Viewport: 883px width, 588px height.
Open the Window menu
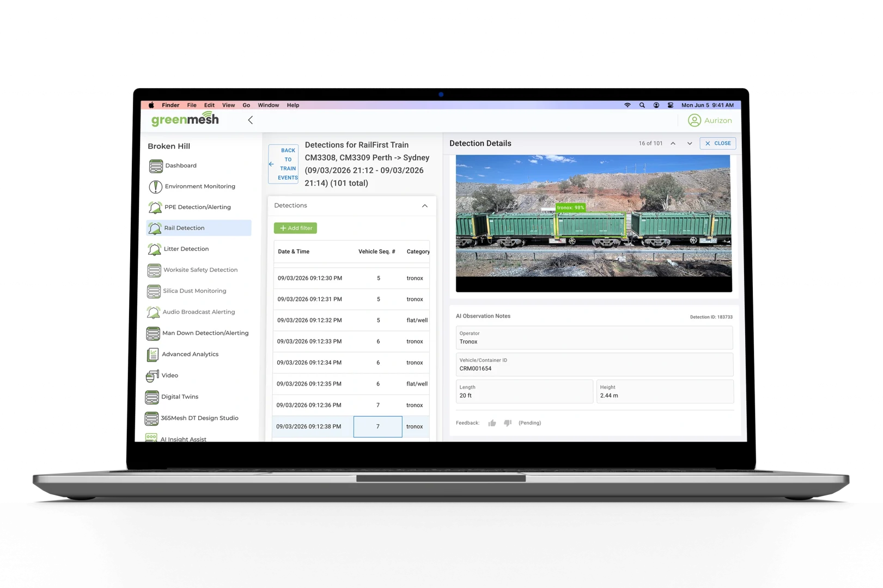(x=269, y=105)
